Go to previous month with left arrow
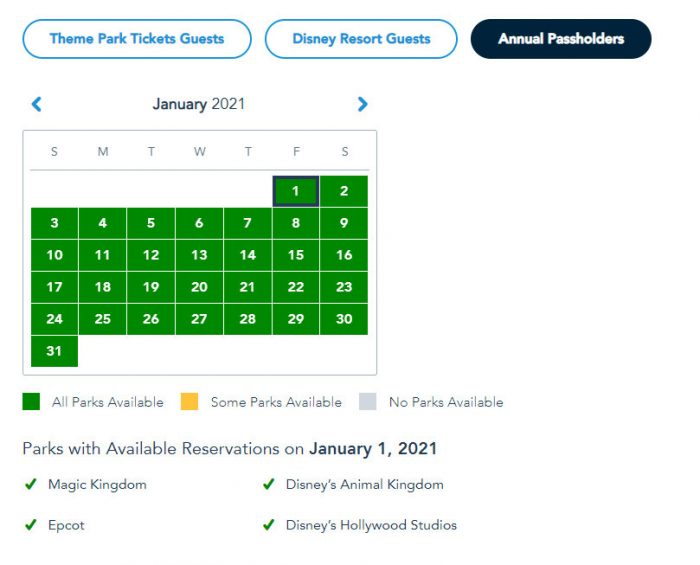Image resolution: width=700 pixels, height=565 pixels. 37,104
